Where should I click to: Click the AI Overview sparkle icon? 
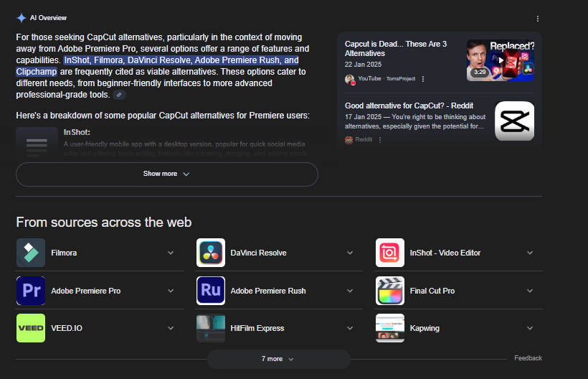22,18
